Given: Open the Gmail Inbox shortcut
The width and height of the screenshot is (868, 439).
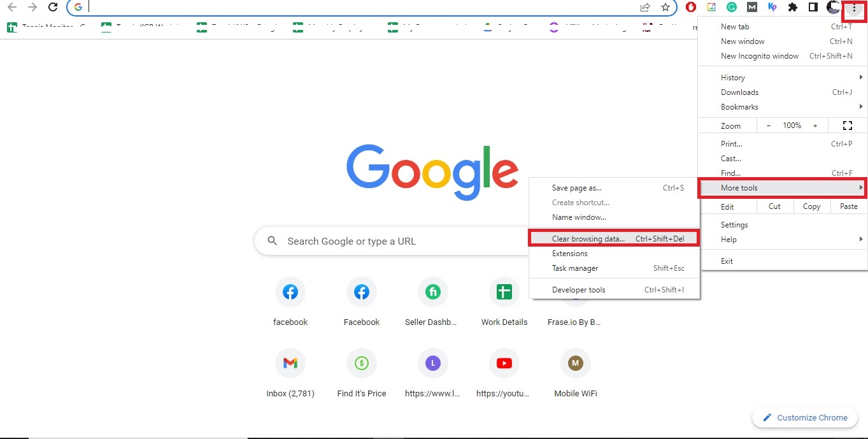Looking at the screenshot, I should click(290, 363).
